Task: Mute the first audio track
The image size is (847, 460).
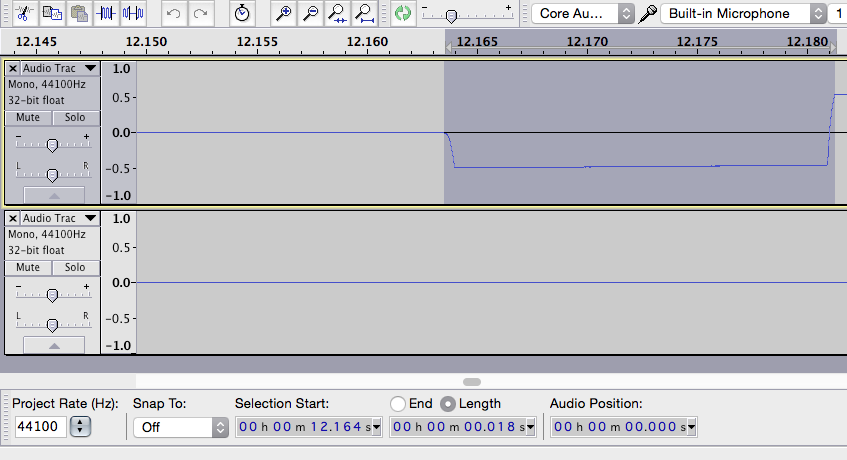Action: (28, 117)
